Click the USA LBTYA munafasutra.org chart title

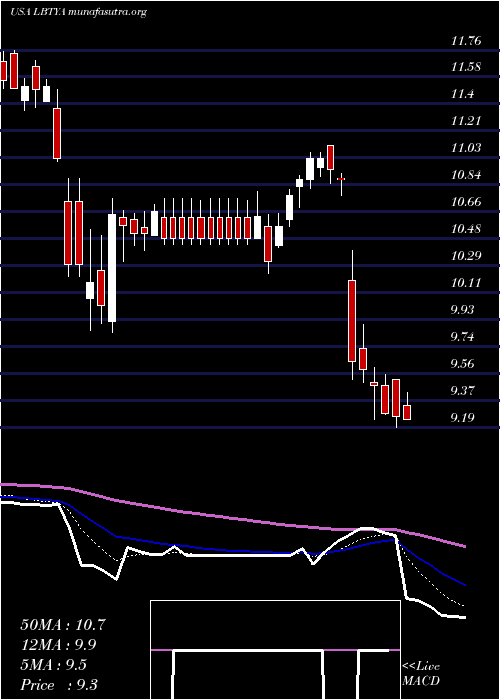click(x=78, y=12)
